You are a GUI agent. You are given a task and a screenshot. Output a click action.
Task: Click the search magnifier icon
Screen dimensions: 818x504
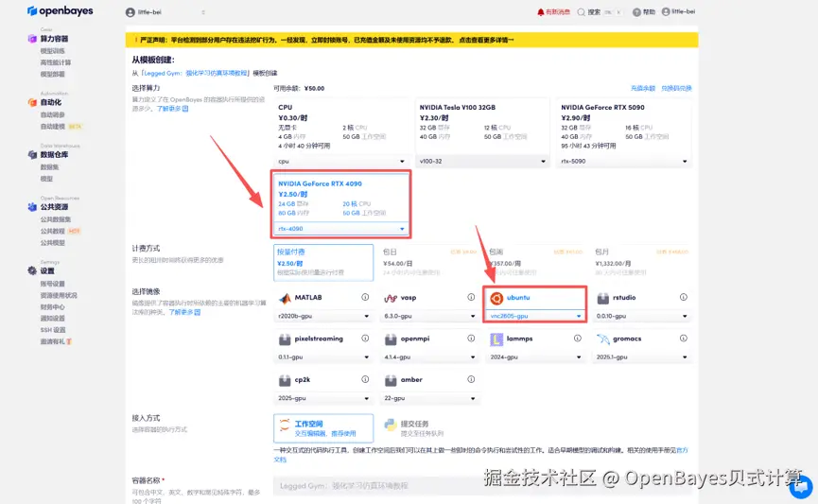coord(582,12)
